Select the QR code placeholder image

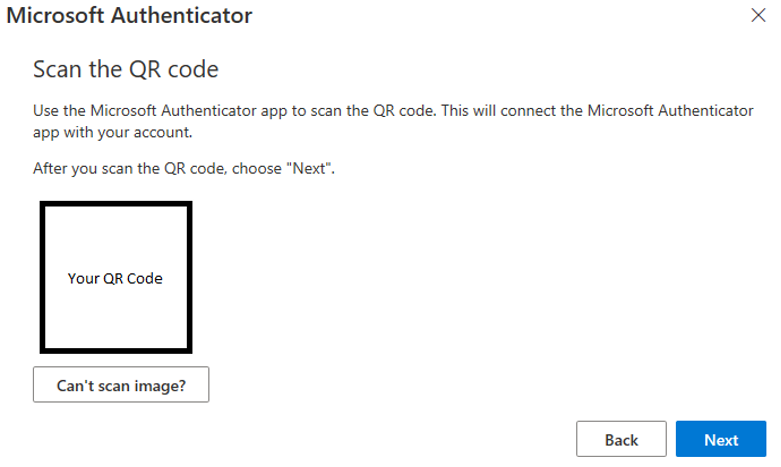pyautogui.click(x=116, y=277)
